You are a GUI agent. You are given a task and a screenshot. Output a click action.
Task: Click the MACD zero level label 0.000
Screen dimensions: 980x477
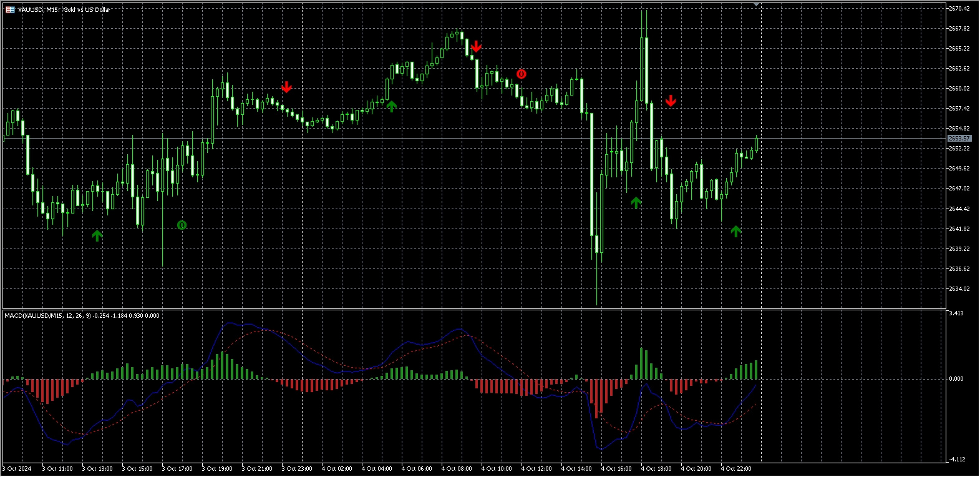(956, 378)
